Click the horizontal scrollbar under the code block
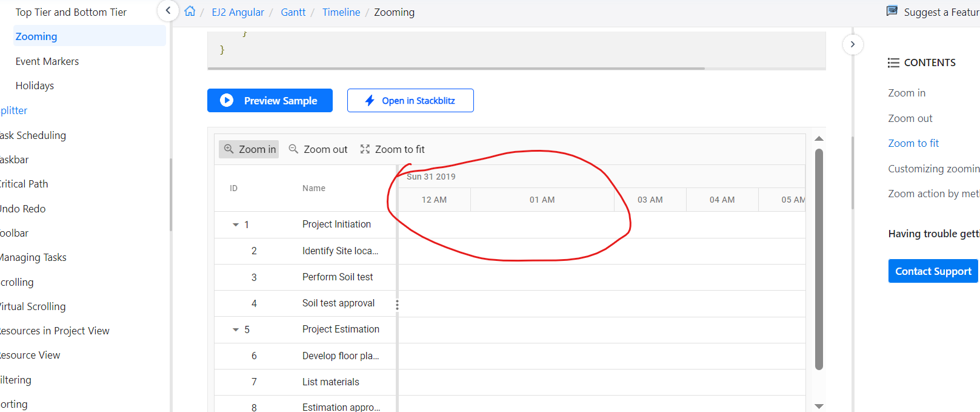980x412 pixels. [x=456, y=69]
